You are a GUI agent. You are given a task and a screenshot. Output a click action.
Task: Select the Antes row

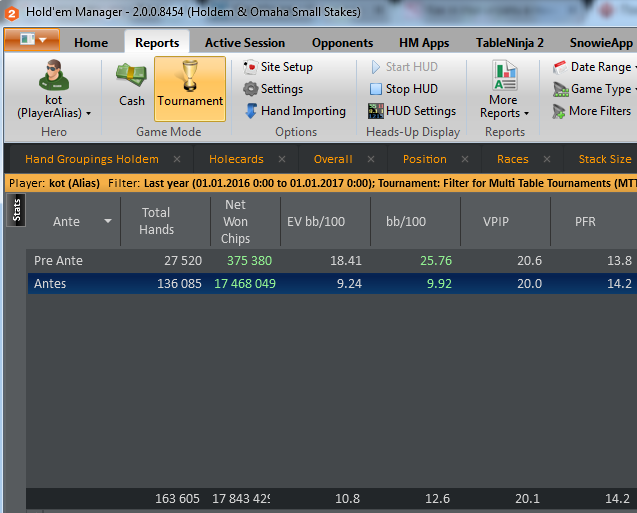click(x=332, y=284)
